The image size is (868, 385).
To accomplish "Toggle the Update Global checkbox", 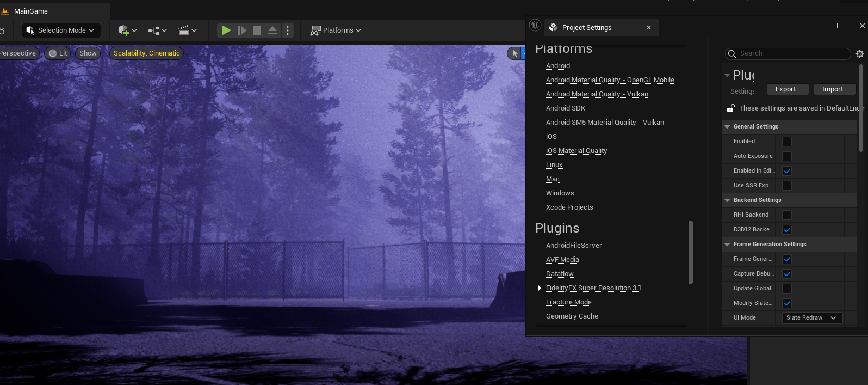I will click(x=787, y=289).
